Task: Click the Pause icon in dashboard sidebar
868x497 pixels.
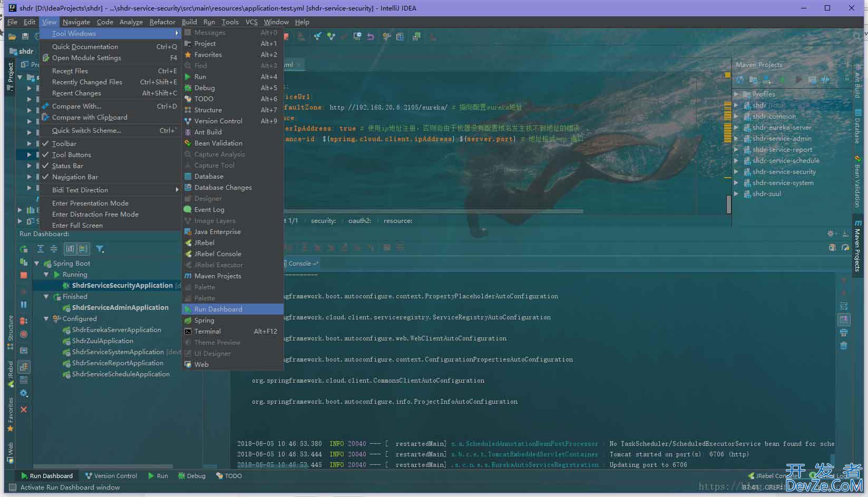Action: [24, 305]
